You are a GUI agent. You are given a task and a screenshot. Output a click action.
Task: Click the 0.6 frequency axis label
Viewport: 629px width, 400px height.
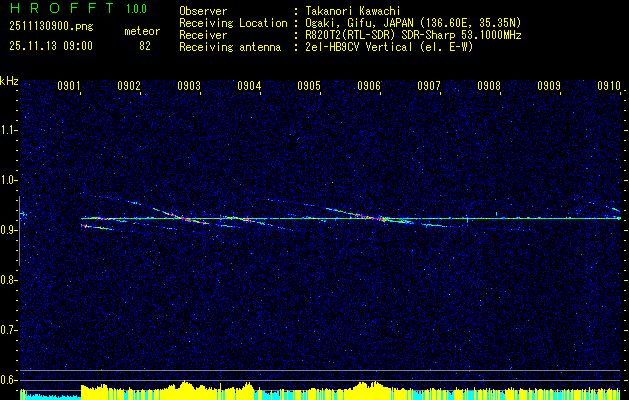coord(10,380)
